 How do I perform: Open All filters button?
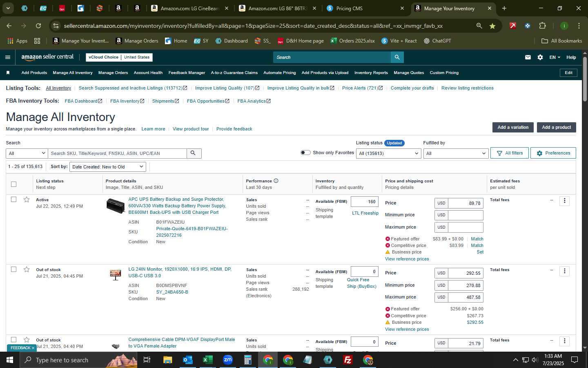(510, 153)
